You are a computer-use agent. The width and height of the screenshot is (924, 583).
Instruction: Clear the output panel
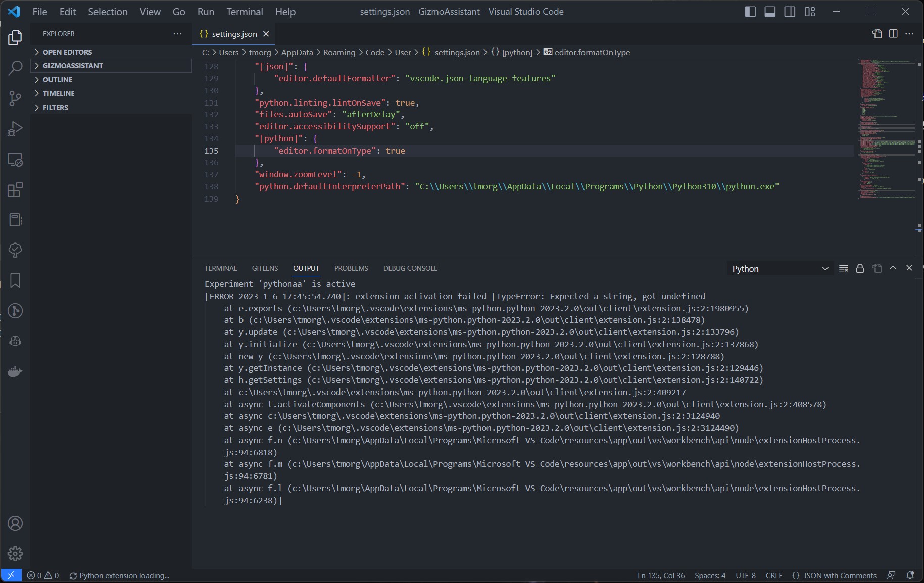844,268
